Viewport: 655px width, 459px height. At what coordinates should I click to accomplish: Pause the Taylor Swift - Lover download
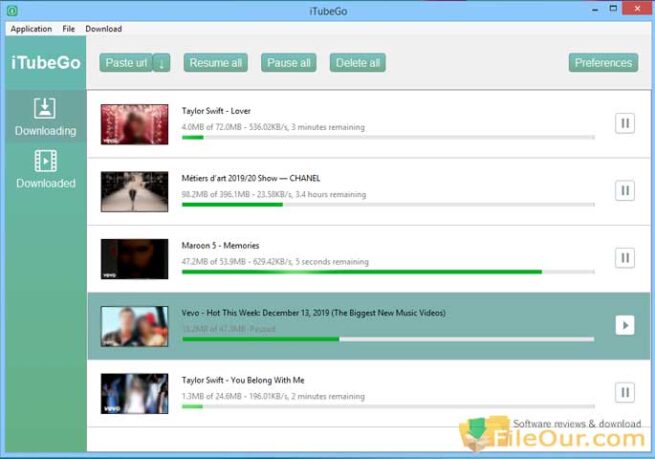tap(625, 123)
